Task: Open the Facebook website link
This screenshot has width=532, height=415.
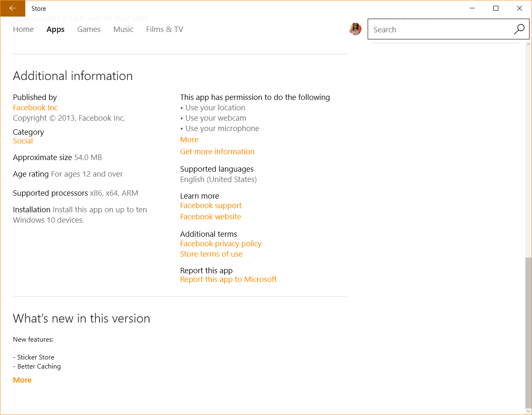Action: tap(210, 216)
